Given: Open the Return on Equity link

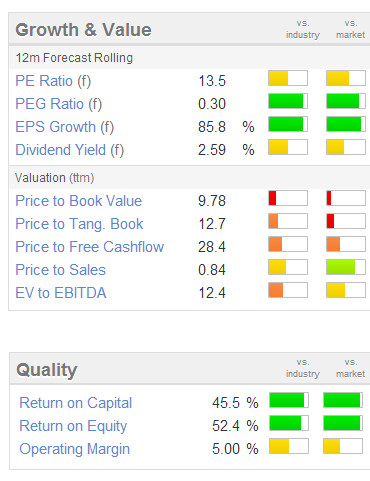Looking at the screenshot, I should [x=73, y=426].
